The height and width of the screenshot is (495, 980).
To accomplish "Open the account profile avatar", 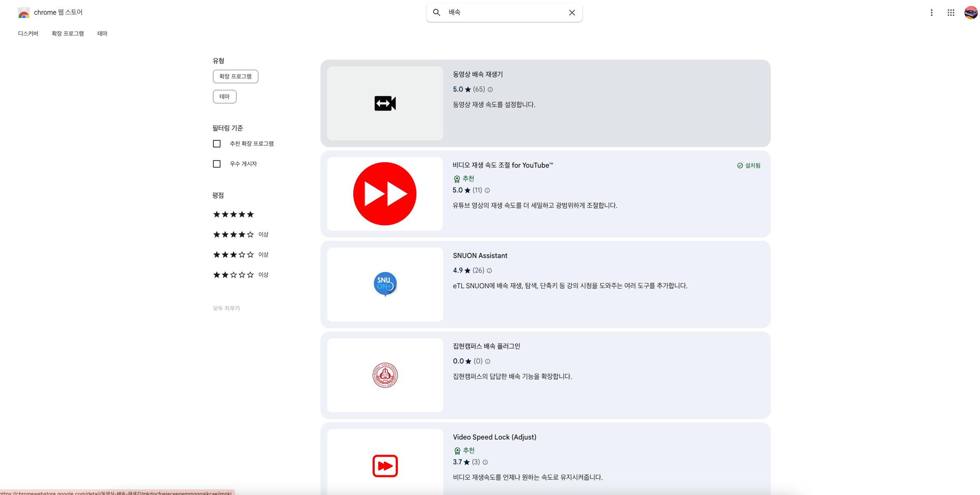I will click(x=971, y=13).
